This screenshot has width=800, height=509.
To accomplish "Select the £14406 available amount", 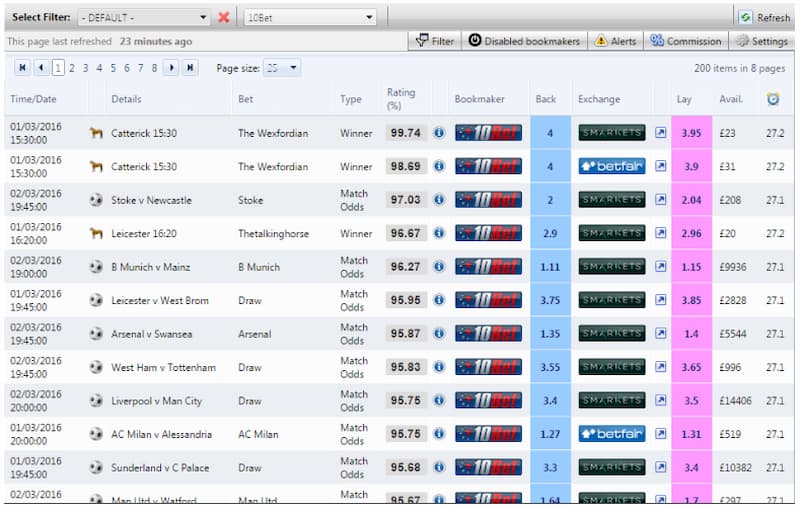I will click(x=735, y=401).
